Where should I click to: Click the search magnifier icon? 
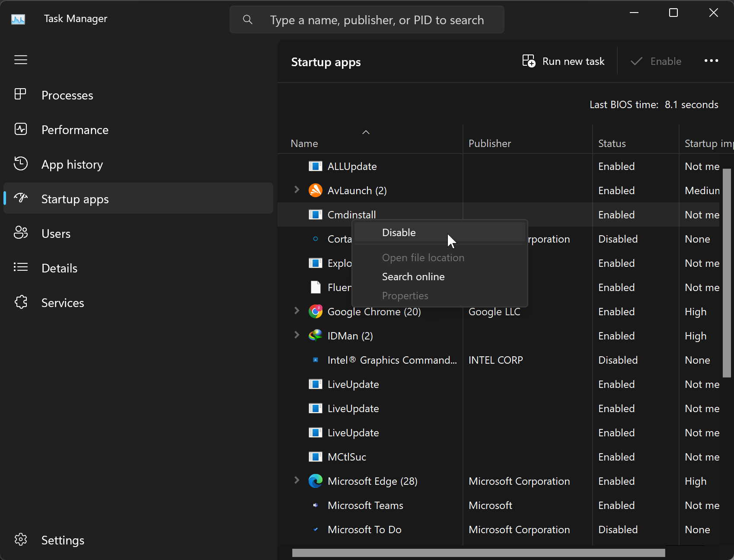(x=248, y=19)
